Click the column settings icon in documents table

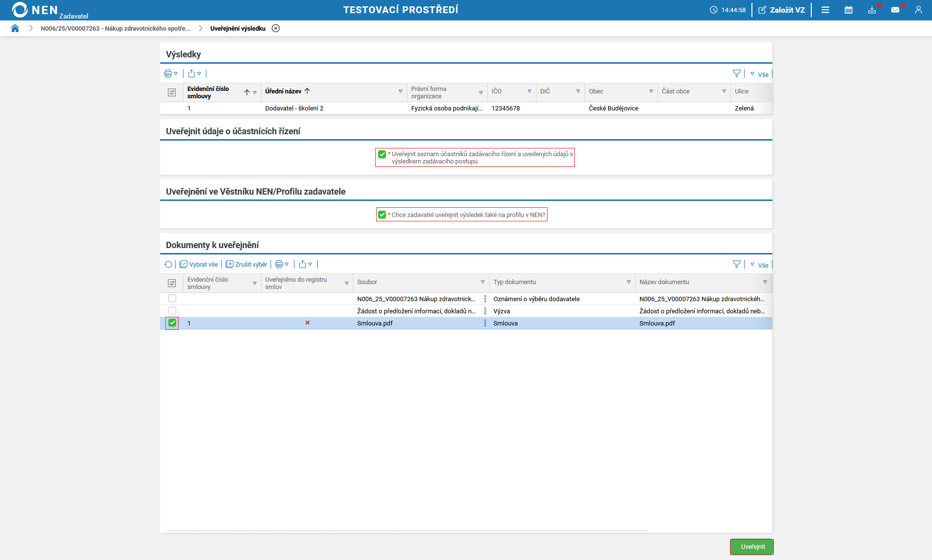click(172, 283)
